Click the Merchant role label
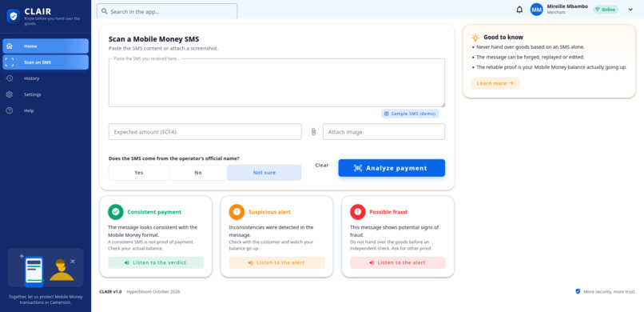This screenshot has width=644, height=312. pyautogui.click(x=556, y=13)
